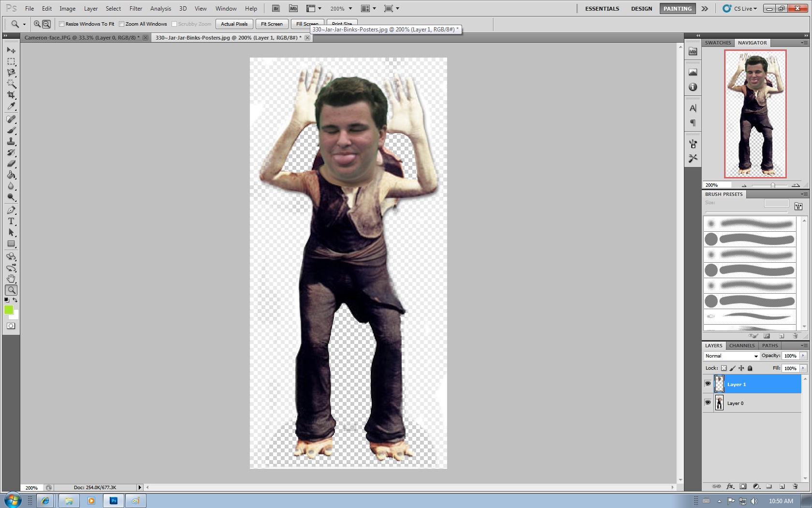Select the Hand tool
The width and height of the screenshot is (812, 508).
[x=11, y=279]
